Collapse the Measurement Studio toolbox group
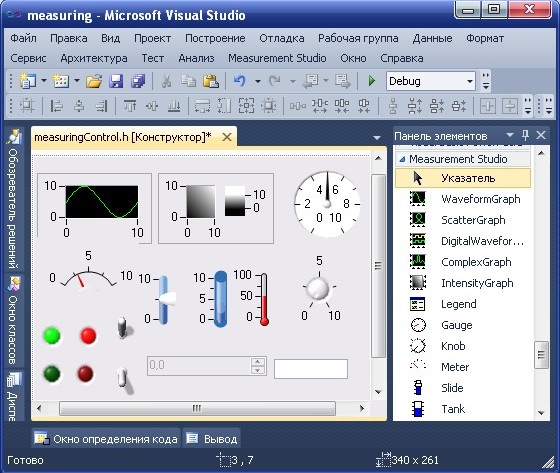Image resolution: width=560 pixels, height=473 pixels. [402, 159]
